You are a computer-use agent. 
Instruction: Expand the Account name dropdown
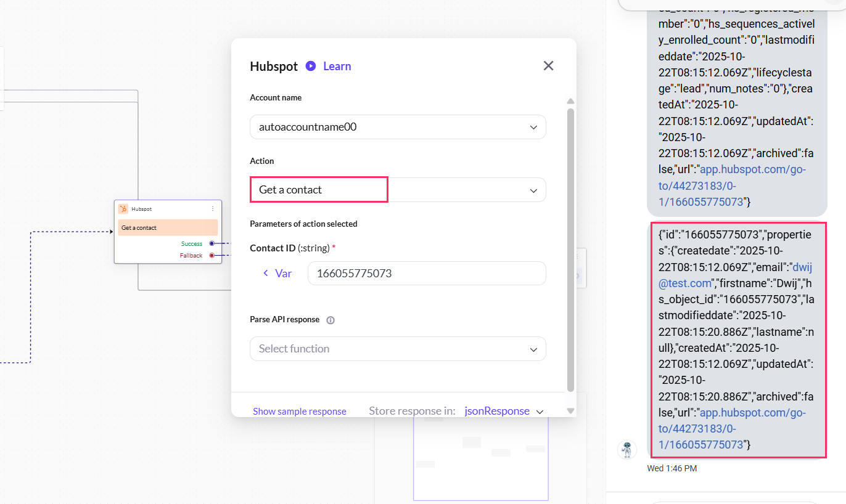398,127
